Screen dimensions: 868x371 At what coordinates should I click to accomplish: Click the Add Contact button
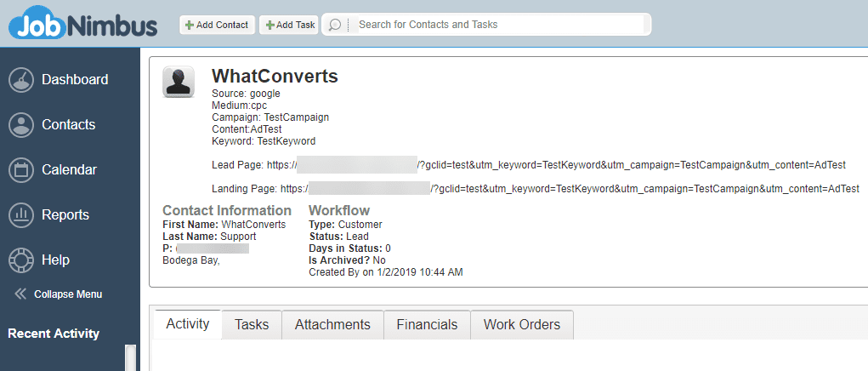click(x=217, y=25)
